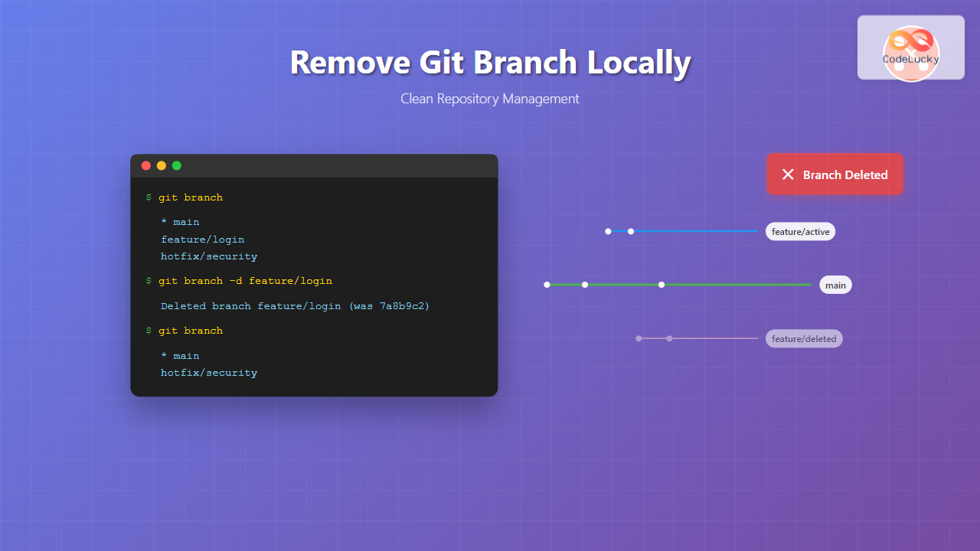The image size is (980, 551).
Task: Click the first * main entry in terminal
Action: (180, 222)
